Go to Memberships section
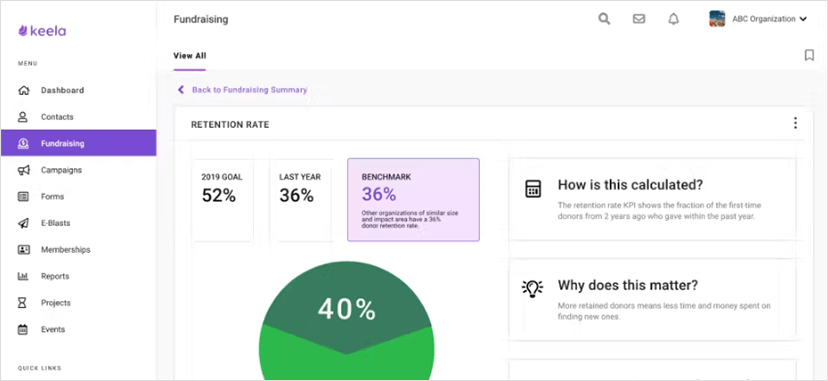 point(79,250)
